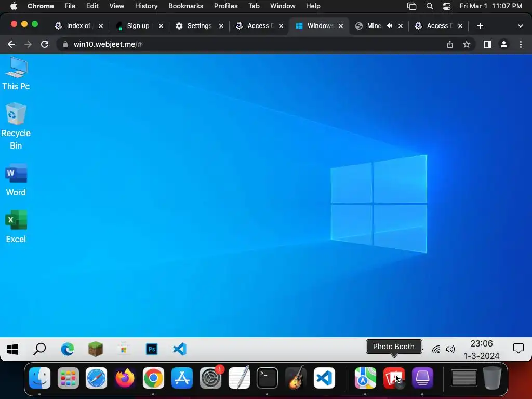Viewport: 532px width, 399px height.
Task: Close the Settings tab
Action: (221, 26)
